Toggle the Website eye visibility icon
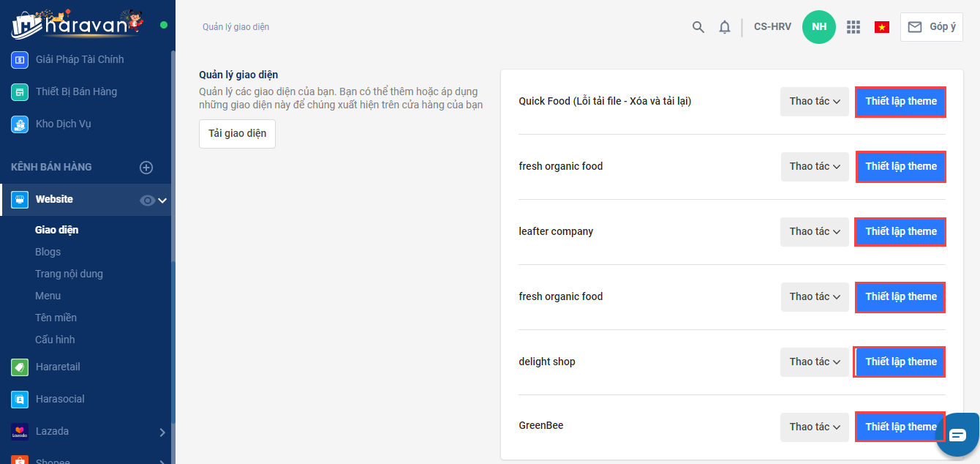 click(x=147, y=201)
